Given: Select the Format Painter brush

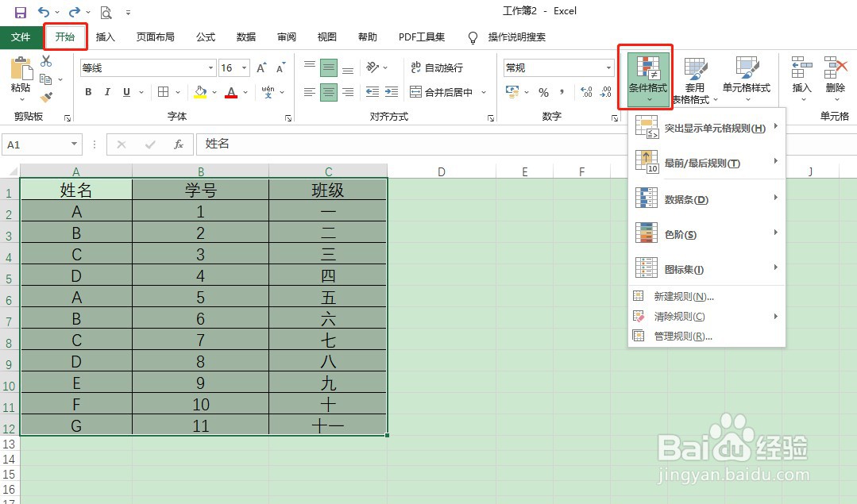Looking at the screenshot, I should [x=46, y=98].
